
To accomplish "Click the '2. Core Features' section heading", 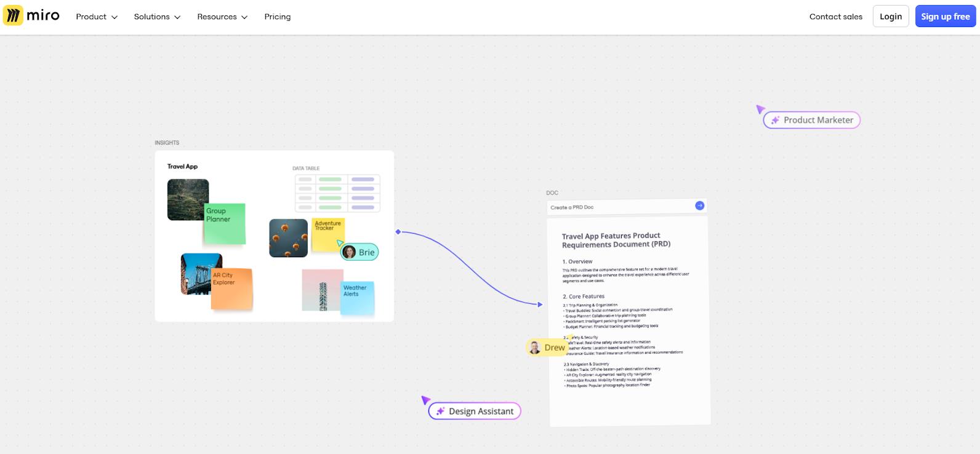I will [x=584, y=297].
